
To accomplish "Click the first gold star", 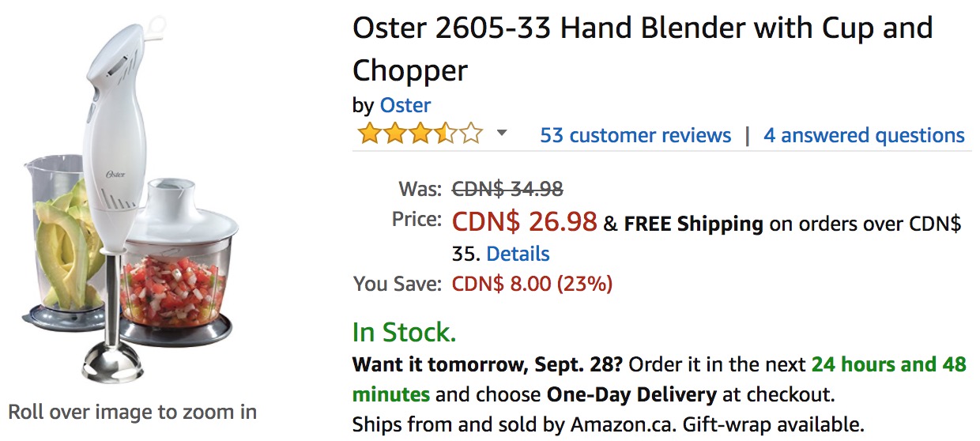I will [369, 133].
